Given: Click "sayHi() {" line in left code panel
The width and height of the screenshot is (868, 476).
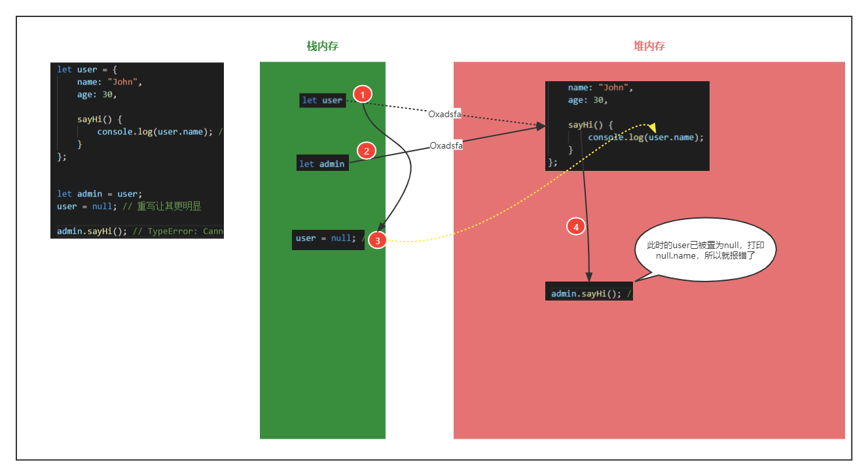Looking at the screenshot, I should click(99, 119).
